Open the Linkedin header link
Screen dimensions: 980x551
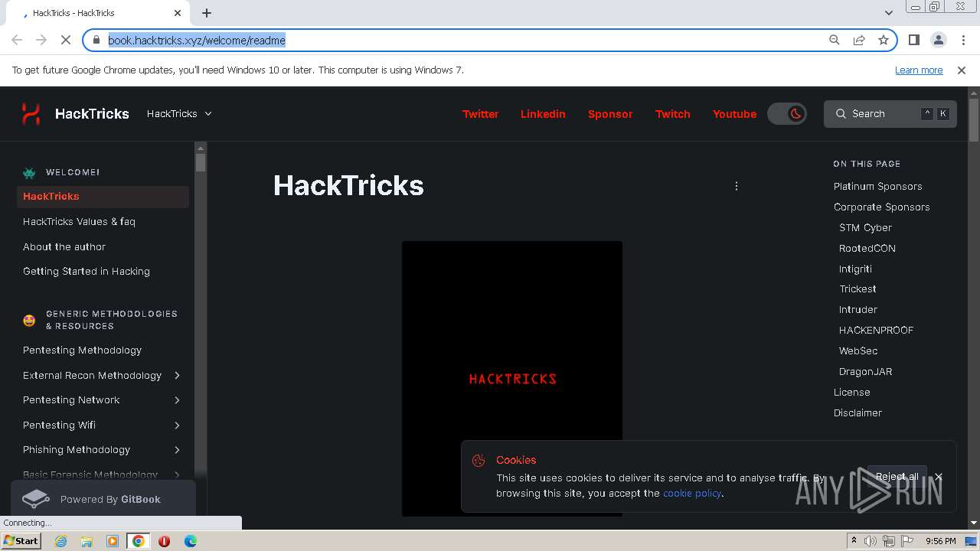(543, 114)
